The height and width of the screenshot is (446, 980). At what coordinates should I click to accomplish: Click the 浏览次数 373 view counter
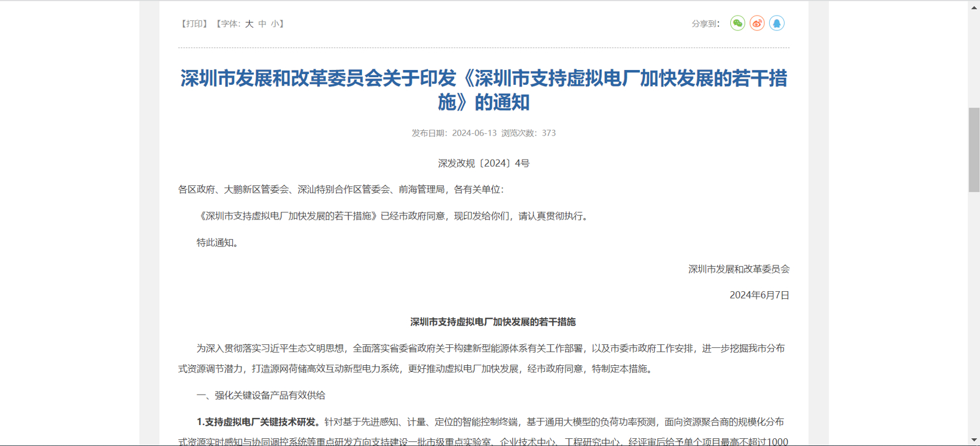[x=528, y=133]
